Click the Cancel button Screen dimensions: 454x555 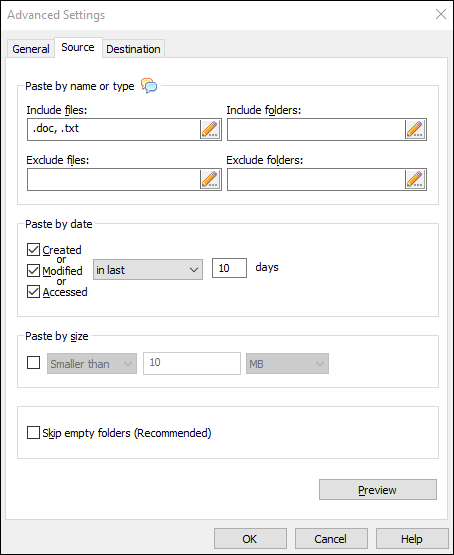click(x=331, y=539)
